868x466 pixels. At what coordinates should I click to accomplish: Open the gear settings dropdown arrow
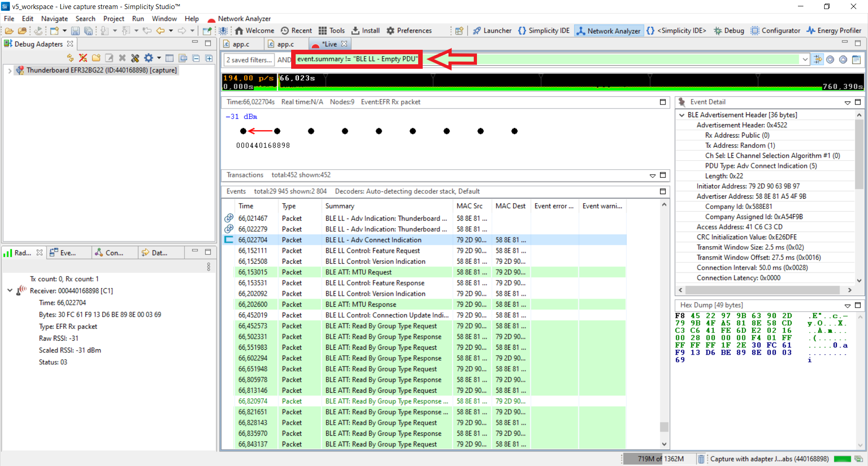point(159,58)
